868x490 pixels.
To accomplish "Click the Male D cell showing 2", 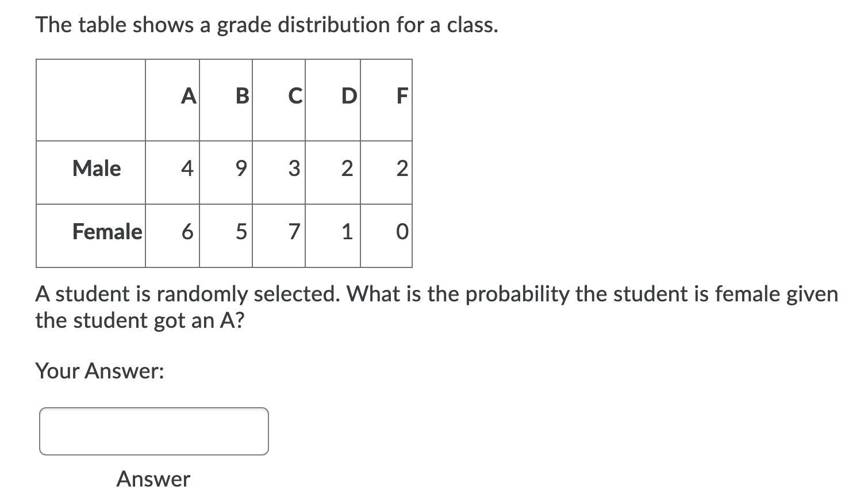I will click(333, 173).
